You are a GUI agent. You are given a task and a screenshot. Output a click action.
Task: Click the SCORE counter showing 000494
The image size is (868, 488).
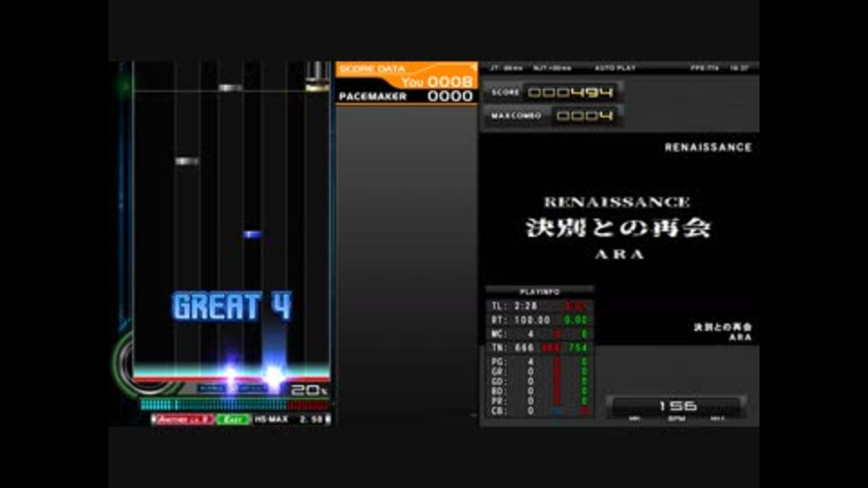553,92
